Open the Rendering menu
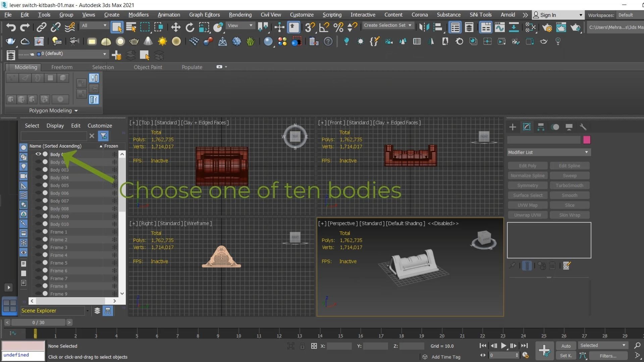Viewport: 644px width, 362px height. pos(240,15)
